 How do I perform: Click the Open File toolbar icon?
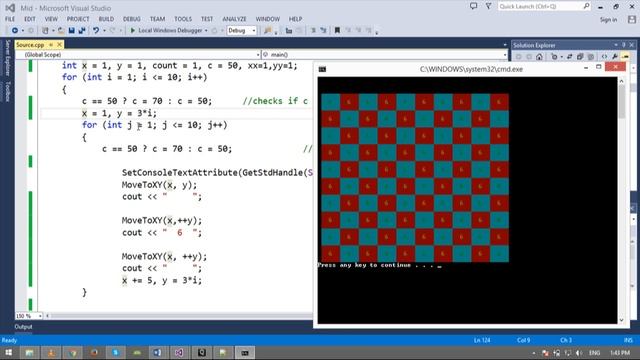61,31
